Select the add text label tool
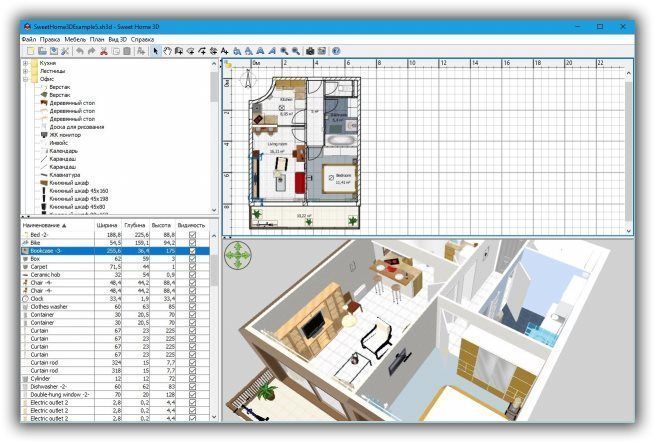Viewport: 655px width, 443px height. click(223, 50)
